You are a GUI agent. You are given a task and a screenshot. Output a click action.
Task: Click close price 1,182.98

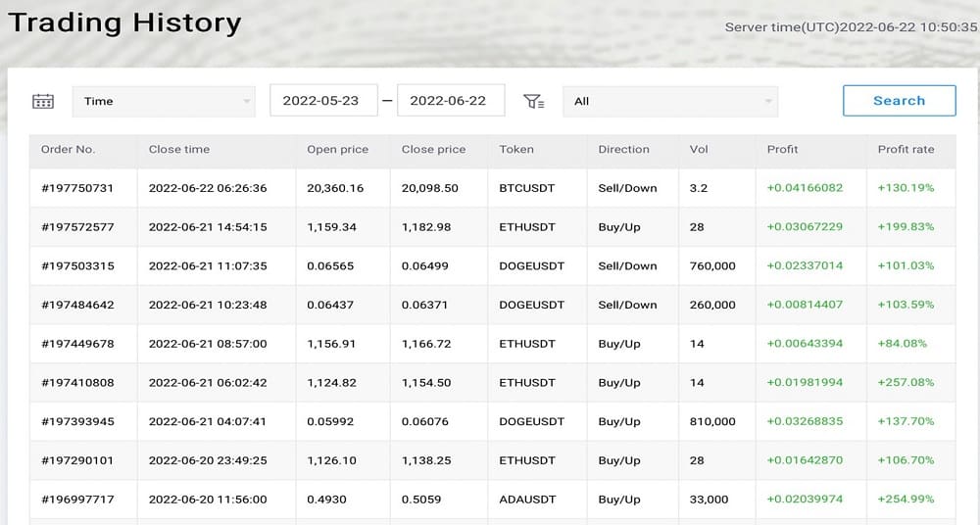(x=426, y=227)
